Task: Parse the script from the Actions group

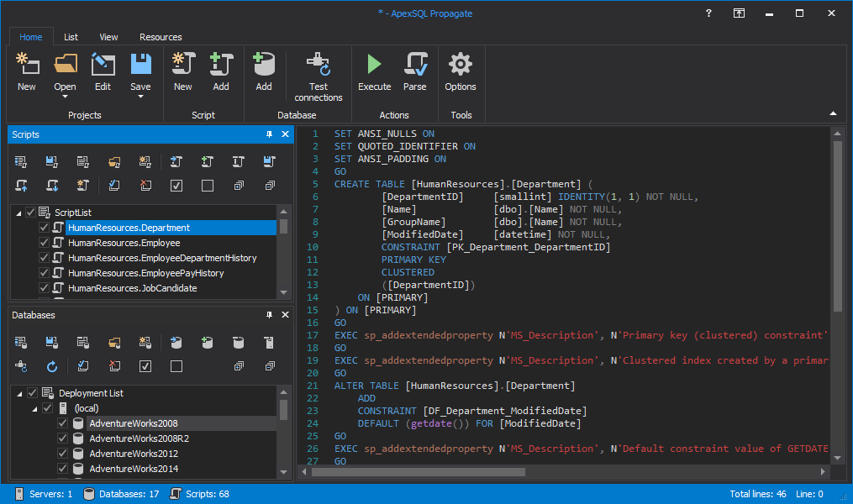Action: (x=415, y=71)
